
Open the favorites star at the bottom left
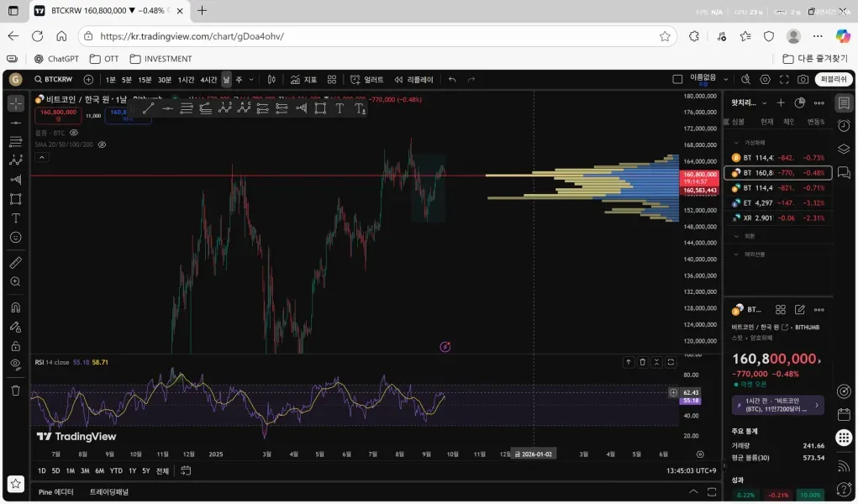click(16, 484)
